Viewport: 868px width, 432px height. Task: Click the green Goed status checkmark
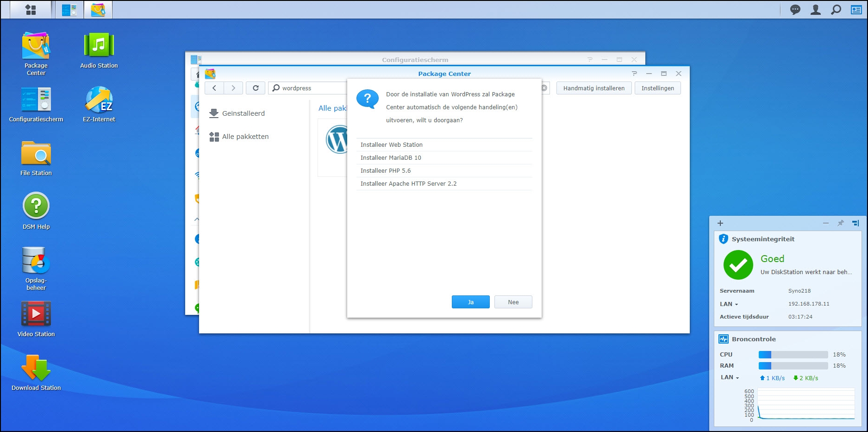pos(738,265)
